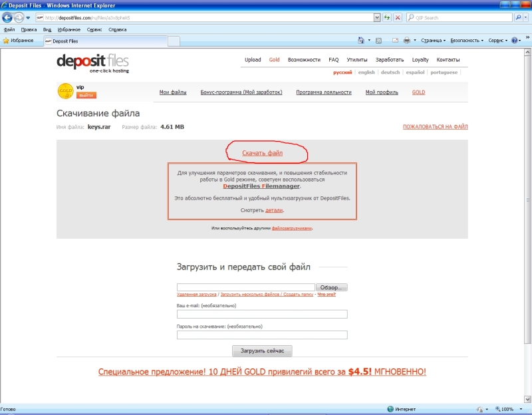Click the orange Выйти logout button
532x415 pixels.
pyautogui.click(x=86, y=95)
